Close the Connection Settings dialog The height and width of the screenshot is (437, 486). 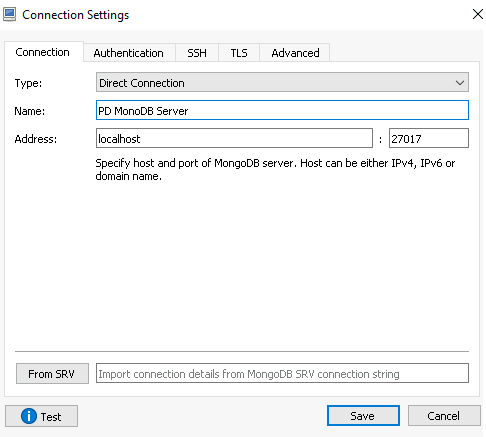coord(478,14)
